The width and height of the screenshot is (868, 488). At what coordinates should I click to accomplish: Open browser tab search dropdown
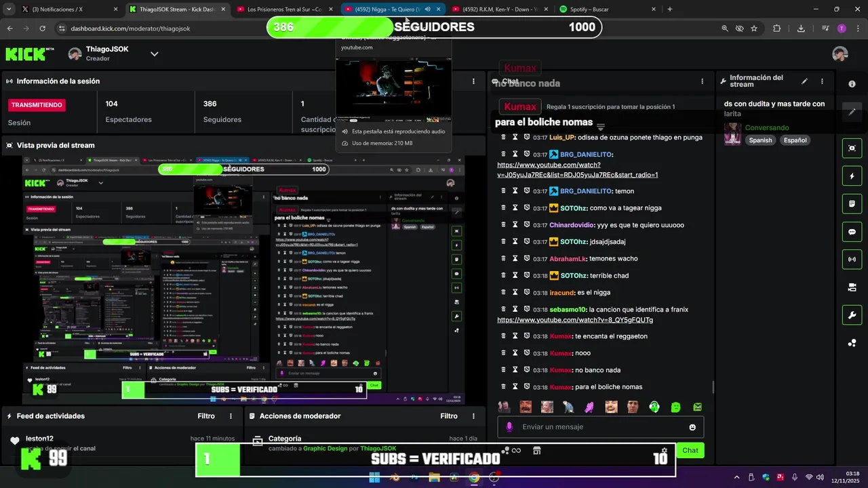pos(9,9)
